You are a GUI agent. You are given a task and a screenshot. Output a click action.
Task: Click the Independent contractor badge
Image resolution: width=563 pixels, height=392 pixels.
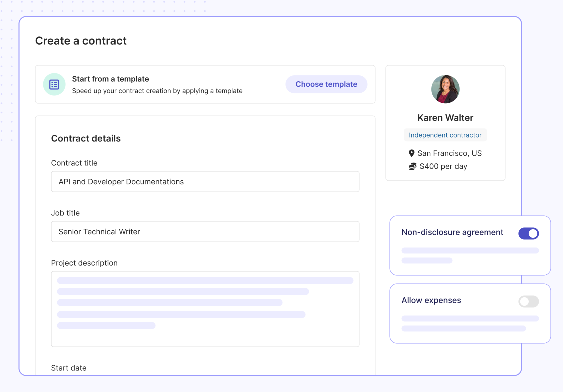445,135
